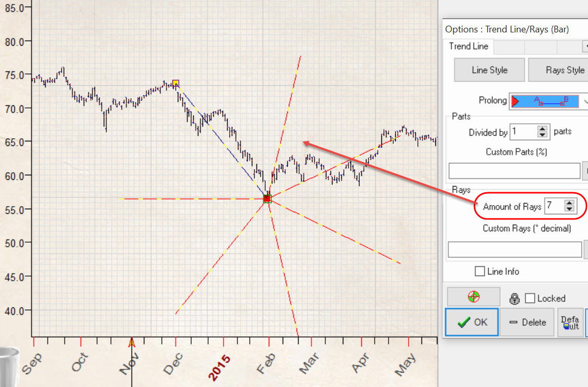Click the '40.0' price axis label

coord(14,310)
